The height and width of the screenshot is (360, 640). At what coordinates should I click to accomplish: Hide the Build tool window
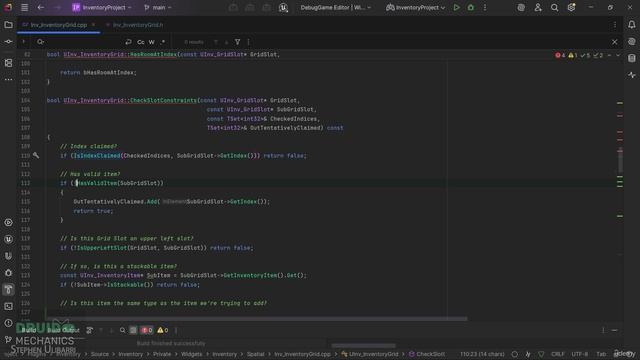point(615,330)
